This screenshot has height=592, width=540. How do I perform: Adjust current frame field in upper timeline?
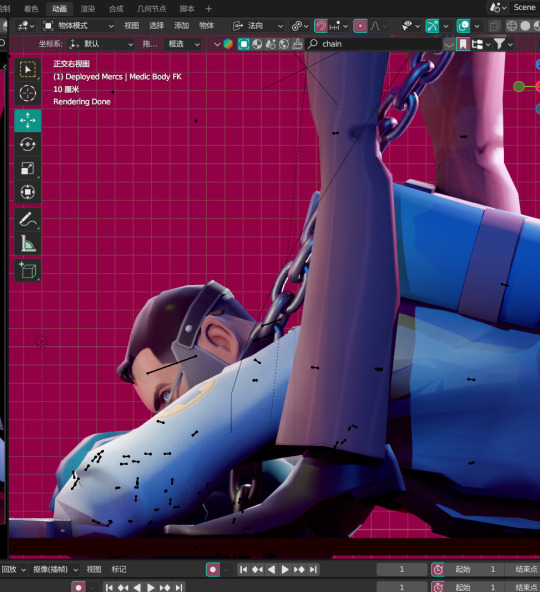[401, 569]
